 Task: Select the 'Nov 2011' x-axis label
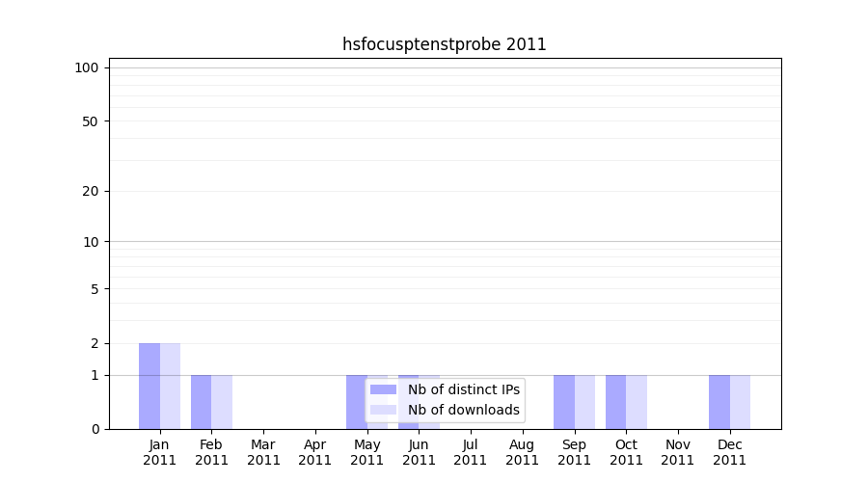[678, 452]
